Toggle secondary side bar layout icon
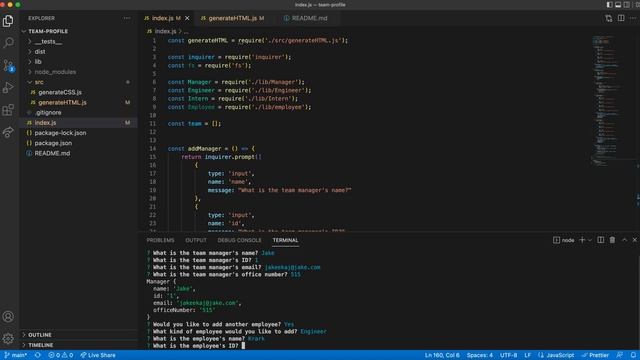The width and height of the screenshot is (640, 360). 627,5
